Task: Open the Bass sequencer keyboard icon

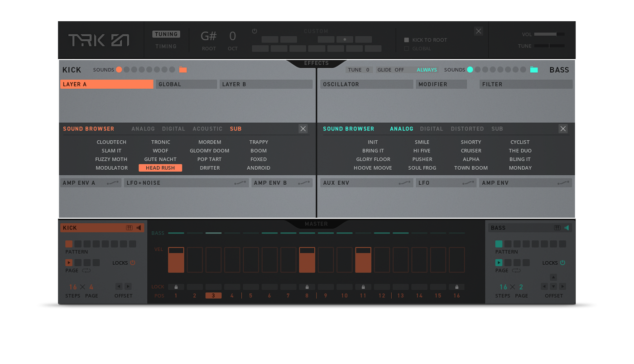Action: pos(557,228)
